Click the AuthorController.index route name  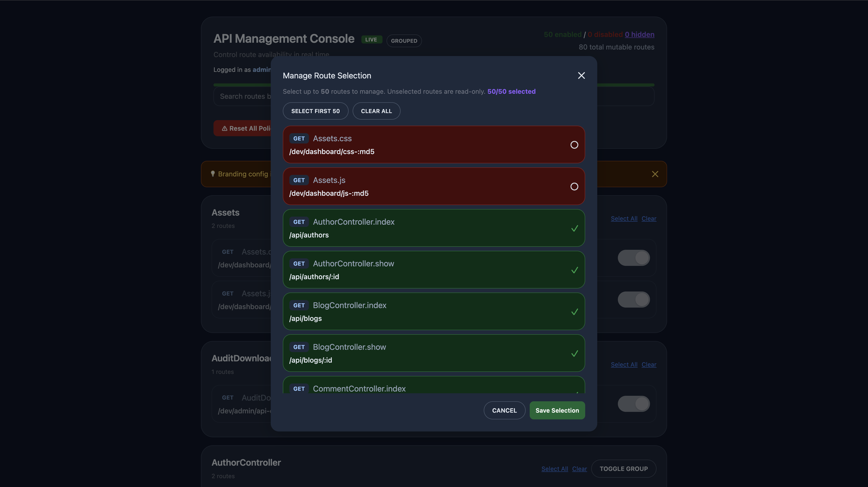[353, 222]
